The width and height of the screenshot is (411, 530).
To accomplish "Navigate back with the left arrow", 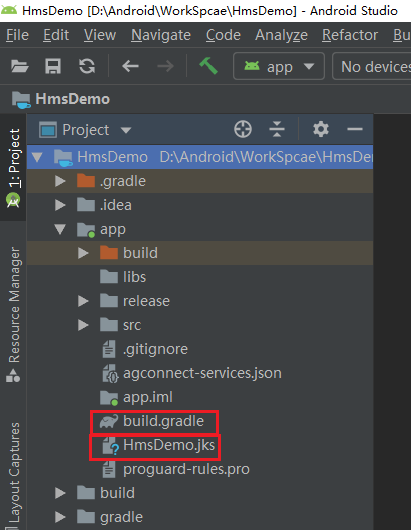I will point(130,66).
